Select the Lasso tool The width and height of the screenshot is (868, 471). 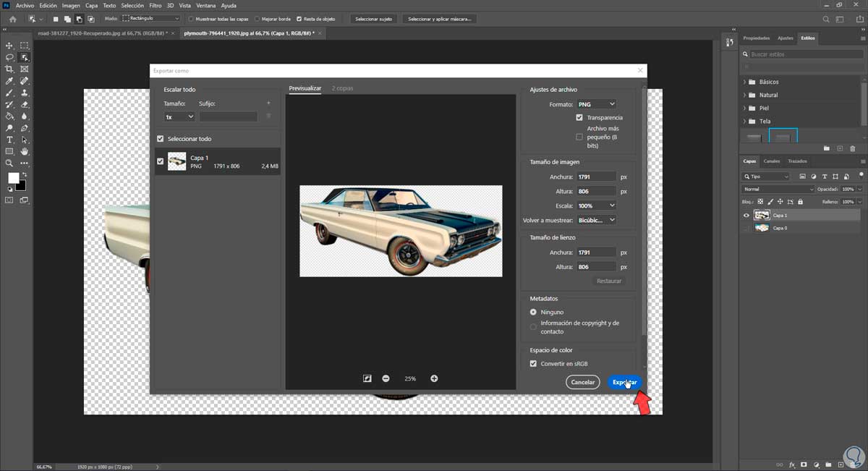9,57
